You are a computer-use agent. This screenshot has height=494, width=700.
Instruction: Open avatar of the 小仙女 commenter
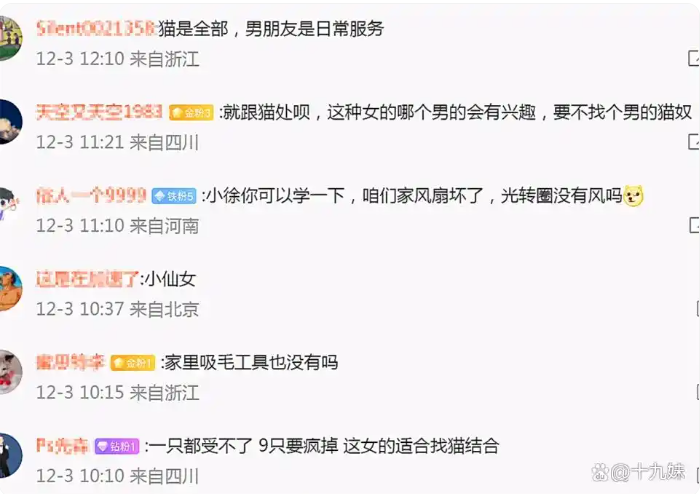click(10, 288)
